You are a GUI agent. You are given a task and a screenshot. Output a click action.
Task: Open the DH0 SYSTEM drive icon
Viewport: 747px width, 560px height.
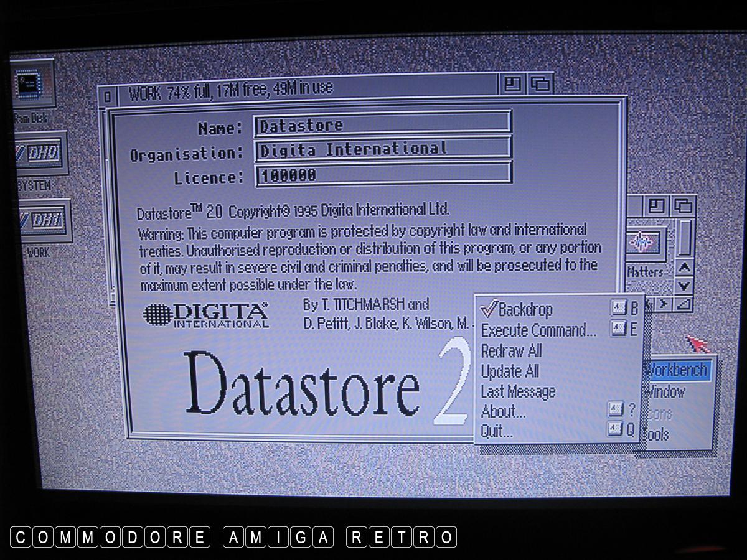pos(40,153)
